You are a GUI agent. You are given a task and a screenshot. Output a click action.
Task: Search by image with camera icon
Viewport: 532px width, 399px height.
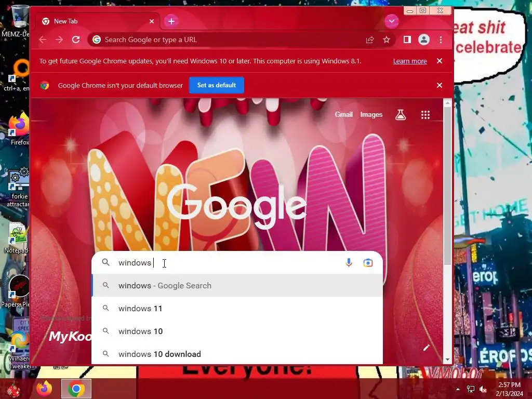368,262
